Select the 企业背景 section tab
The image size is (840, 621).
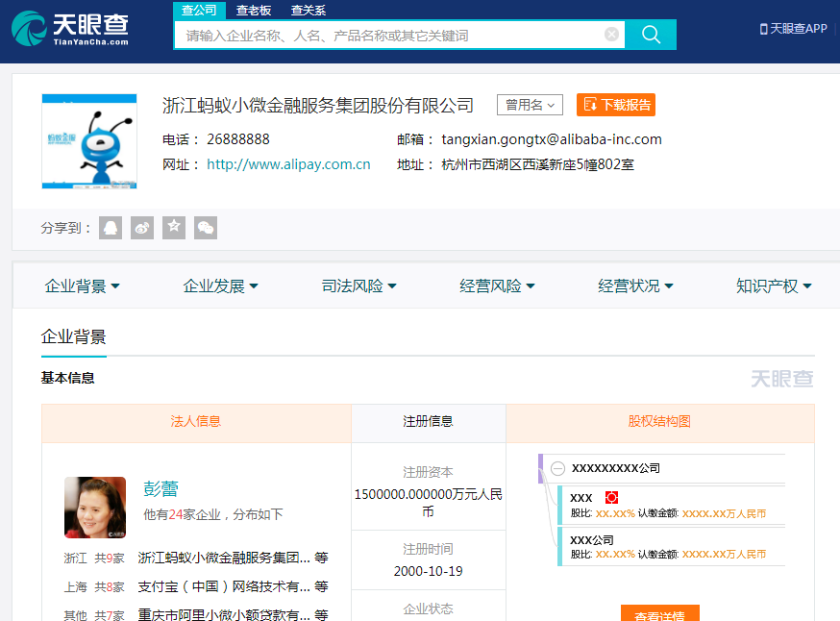(74, 337)
